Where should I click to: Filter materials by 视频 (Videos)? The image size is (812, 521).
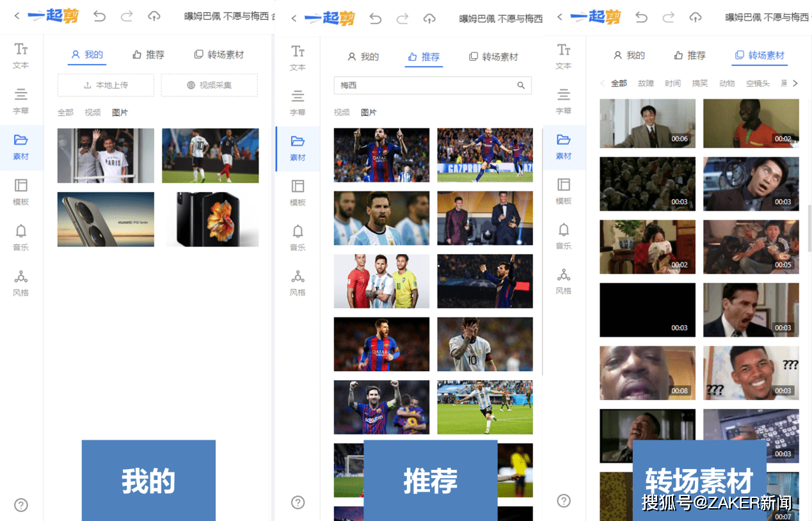(x=92, y=112)
